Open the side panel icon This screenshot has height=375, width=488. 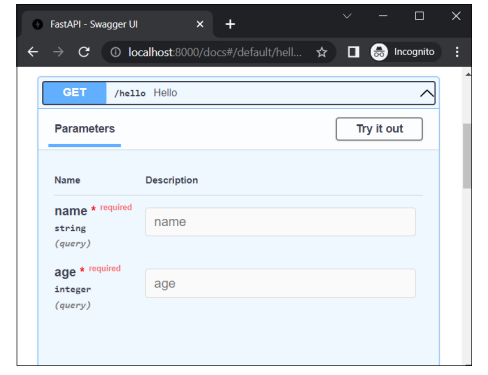pyautogui.click(x=353, y=52)
